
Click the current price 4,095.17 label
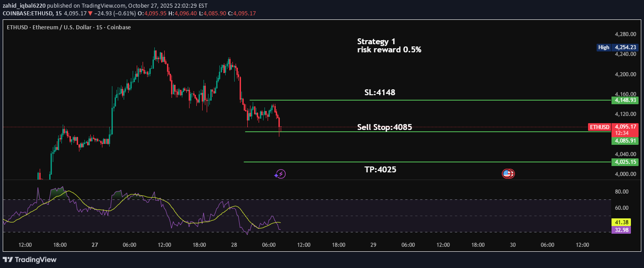(625, 127)
